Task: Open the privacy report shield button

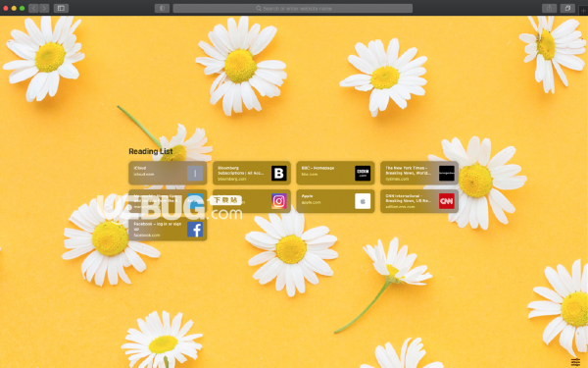Action: click(x=162, y=8)
